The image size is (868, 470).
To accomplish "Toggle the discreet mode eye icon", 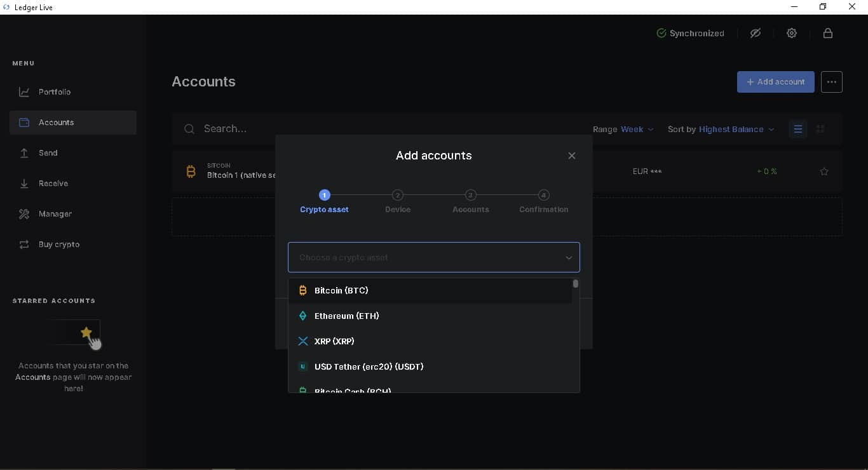I will (x=756, y=33).
